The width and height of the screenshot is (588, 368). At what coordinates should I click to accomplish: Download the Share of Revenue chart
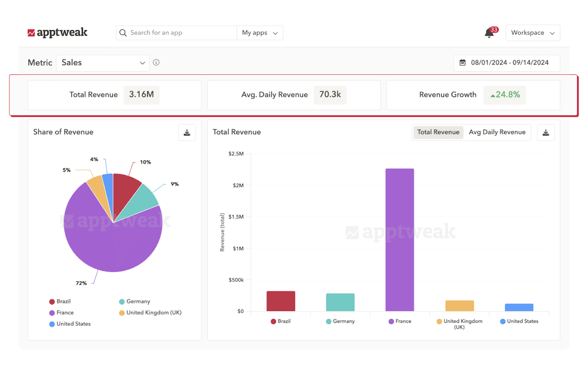[187, 132]
